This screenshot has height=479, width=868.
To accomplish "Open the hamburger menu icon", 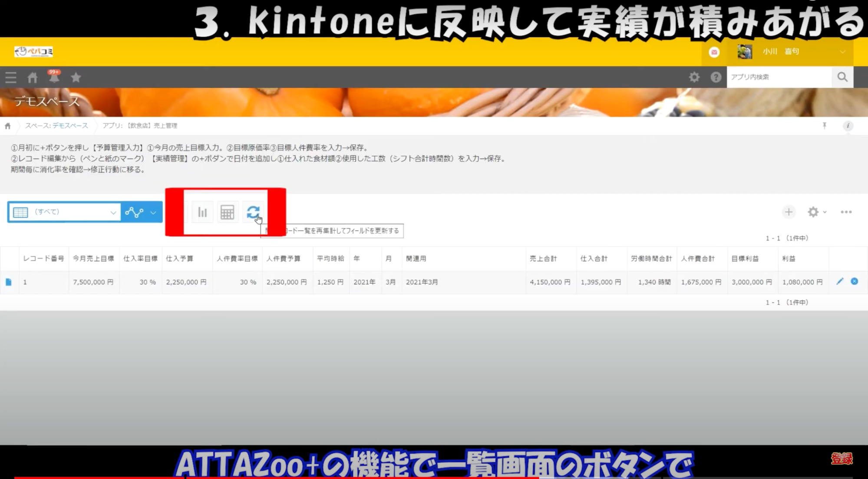I will 11,78.
